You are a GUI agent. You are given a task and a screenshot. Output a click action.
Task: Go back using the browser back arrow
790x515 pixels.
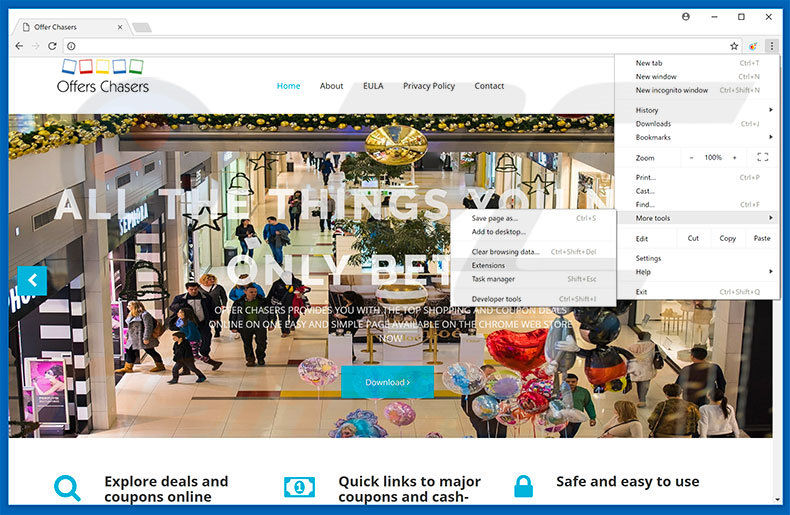pyautogui.click(x=19, y=46)
